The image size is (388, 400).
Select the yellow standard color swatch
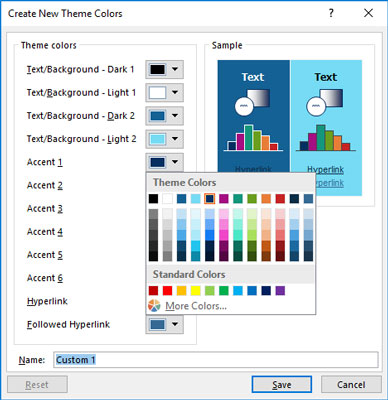[x=196, y=291]
